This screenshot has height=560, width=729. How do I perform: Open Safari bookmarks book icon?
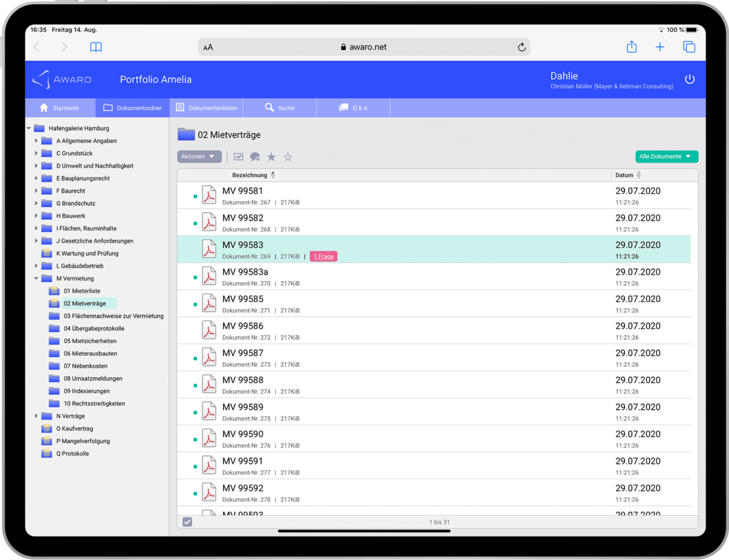point(96,47)
